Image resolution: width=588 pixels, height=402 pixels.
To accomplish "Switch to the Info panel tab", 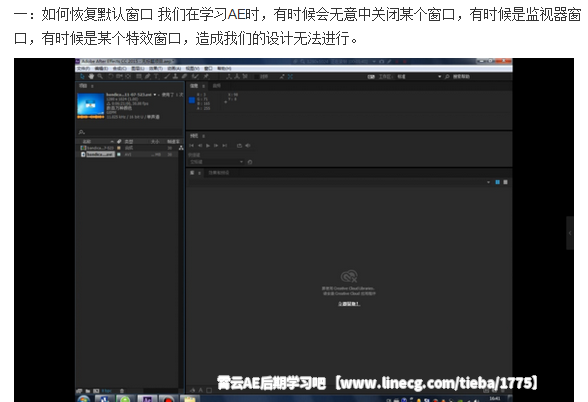I will [194, 86].
